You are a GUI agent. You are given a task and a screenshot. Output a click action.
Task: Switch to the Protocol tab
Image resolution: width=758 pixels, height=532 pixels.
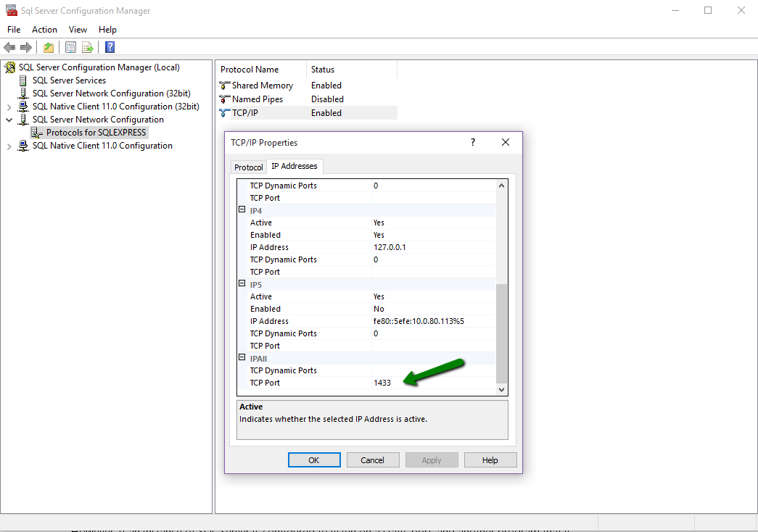249,166
